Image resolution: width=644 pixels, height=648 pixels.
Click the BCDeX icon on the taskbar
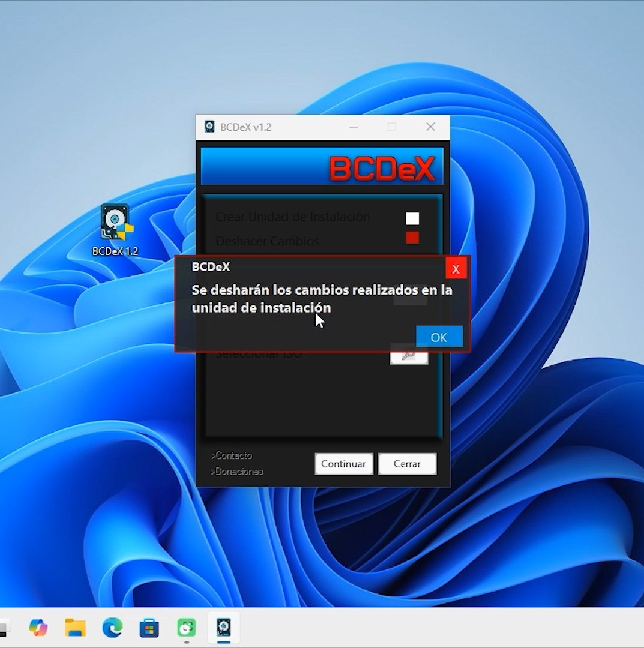coord(223,628)
